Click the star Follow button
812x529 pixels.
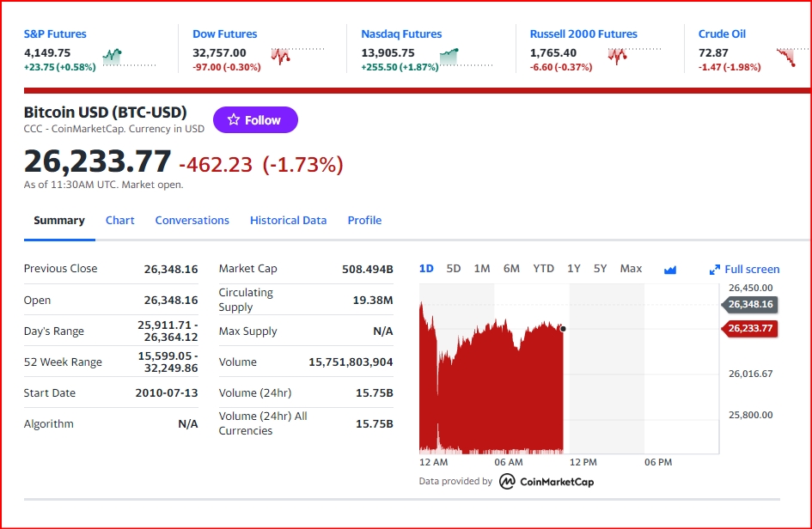point(255,120)
